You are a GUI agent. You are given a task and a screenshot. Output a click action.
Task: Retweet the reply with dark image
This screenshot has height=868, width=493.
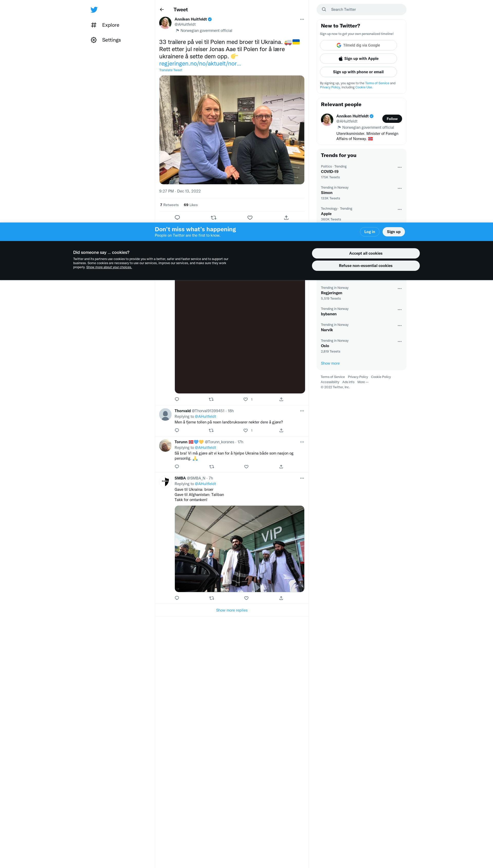point(211,400)
